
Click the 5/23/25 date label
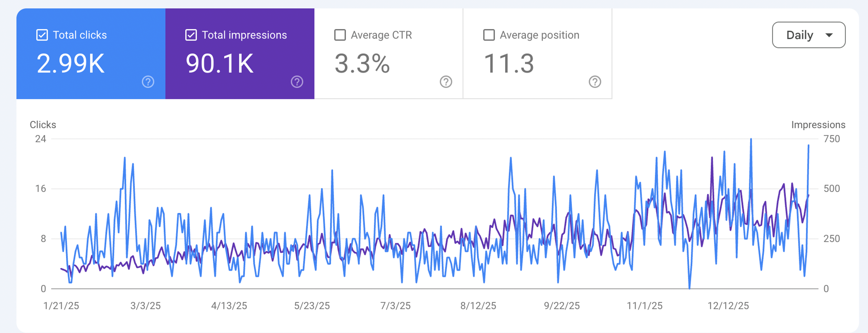click(312, 306)
